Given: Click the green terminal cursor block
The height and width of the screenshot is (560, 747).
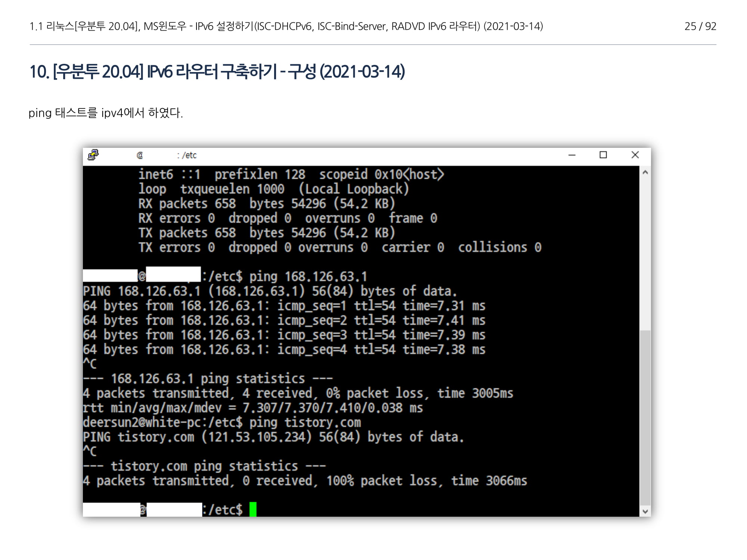Looking at the screenshot, I should click(x=253, y=509).
